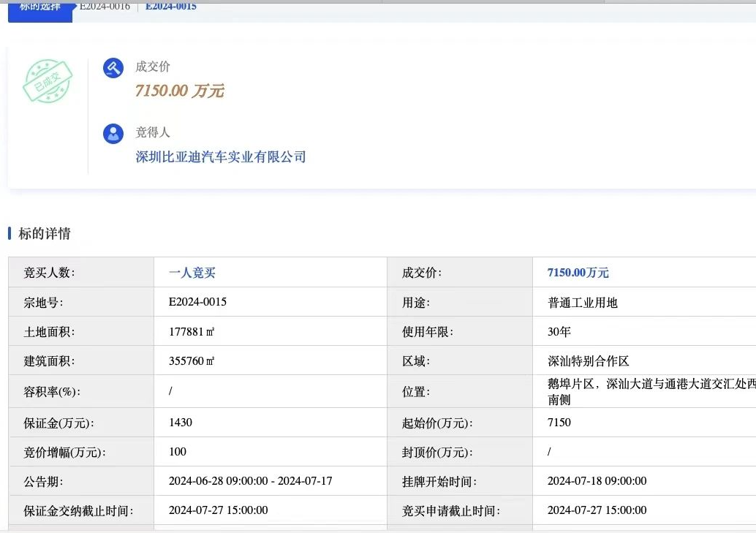Click the large 7150.00 万元 price text
The image size is (756, 533).
(179, 91)
